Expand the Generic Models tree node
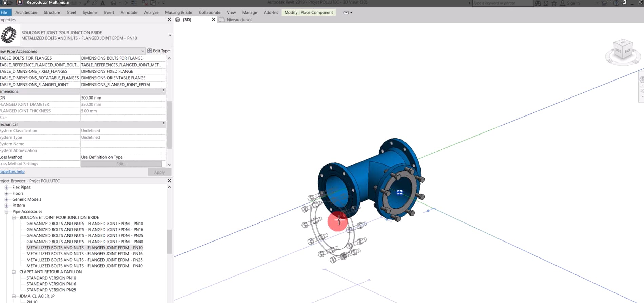 pos(6,199)
